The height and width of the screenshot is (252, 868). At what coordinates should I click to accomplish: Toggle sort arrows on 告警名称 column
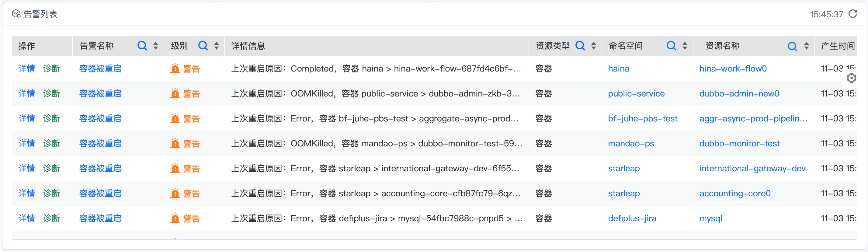coord(156,46)
